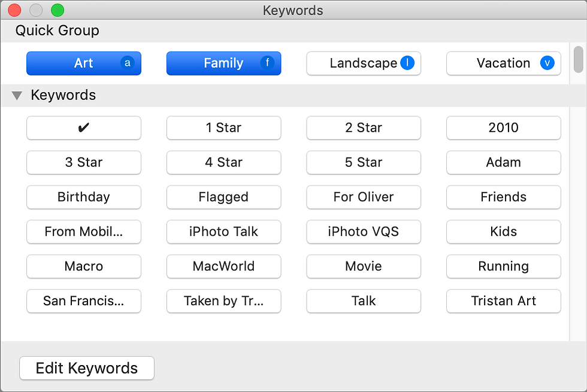
Task: Click the Family shortcut badge 'f'
Action: 267,63
